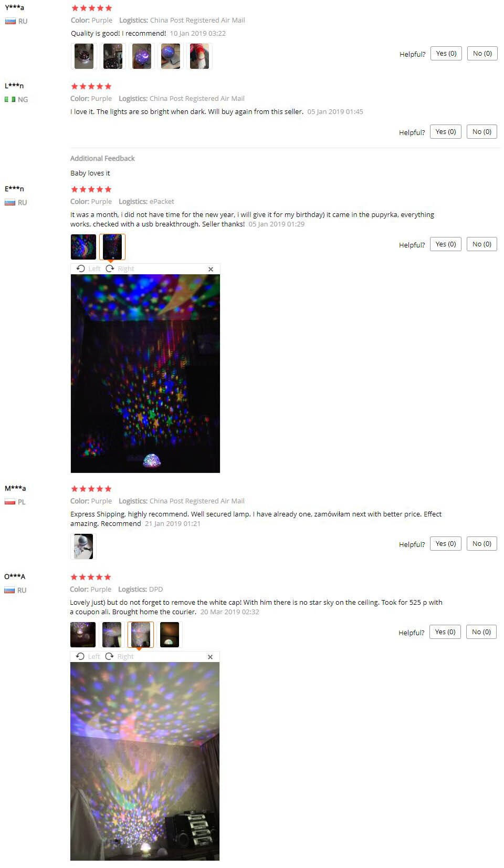Vote No on Y***a's review

(482, 54)
